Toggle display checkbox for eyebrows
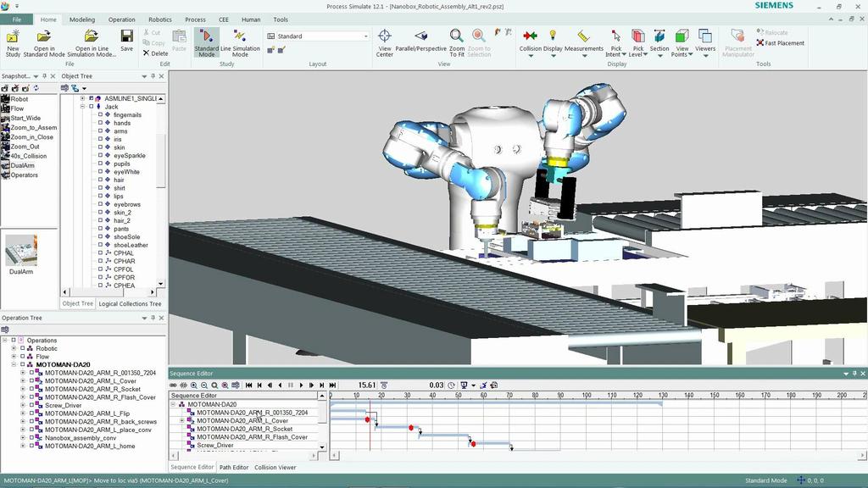This screenshot has height=488, width=868. (x=100, y=204)
